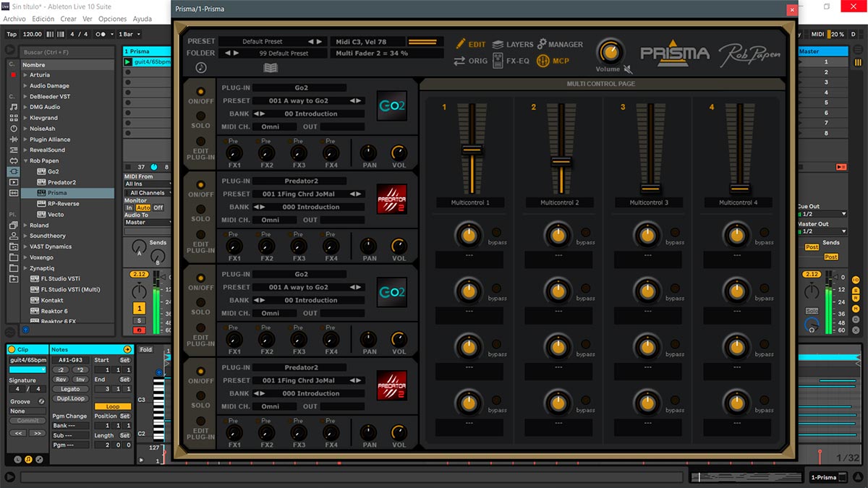Click the Multicontrol 1 fader handle
Image resolution: width=868 pixels, height=488 pixels.
(471, 150)
